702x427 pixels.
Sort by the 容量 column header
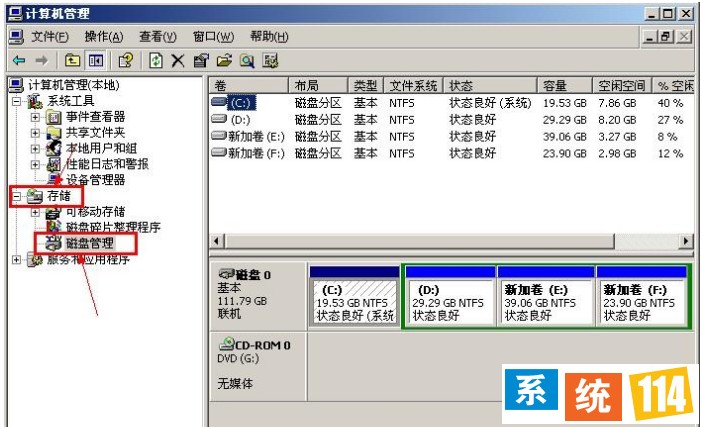pyautogui.click(x=565, y=85)
